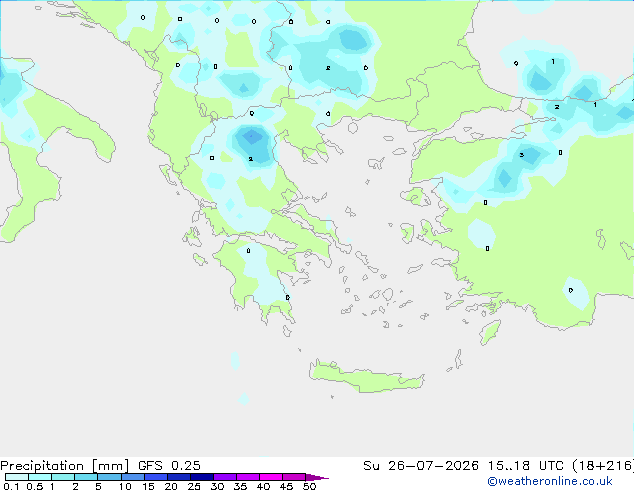Click the 5–10 mm legend swatch

click(109, 477)
